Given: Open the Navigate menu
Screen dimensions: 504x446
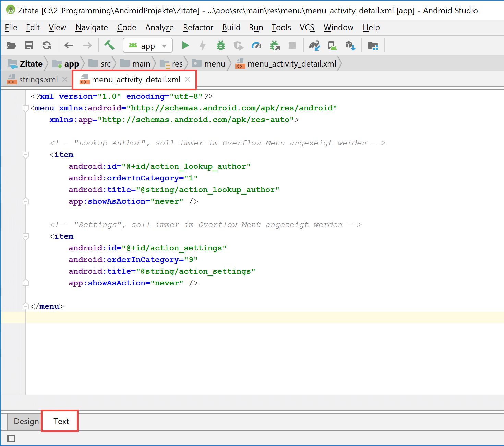Looking at the screenshot, I should click(92, 27).
